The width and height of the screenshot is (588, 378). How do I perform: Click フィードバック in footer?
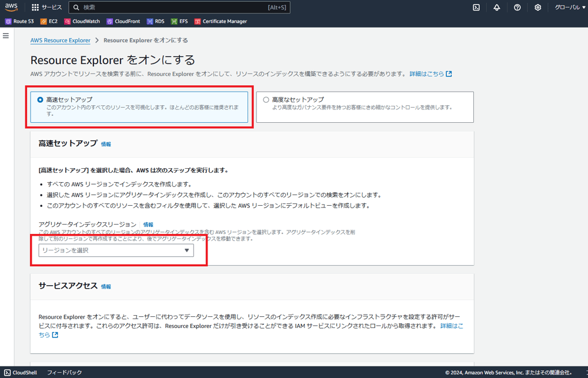pyautogui.click(x=64, y=372)
